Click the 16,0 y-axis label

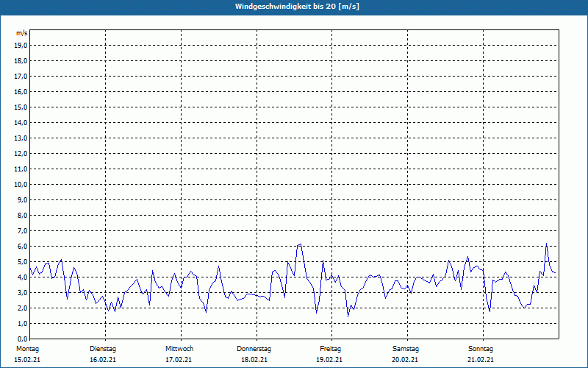(21, 91)
